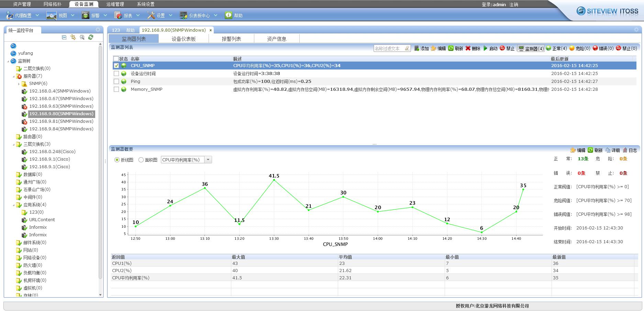The height and width of the screenshot is (312, 644).
Task: Open 详细 in monitor summary header
Action: (612, 150)
